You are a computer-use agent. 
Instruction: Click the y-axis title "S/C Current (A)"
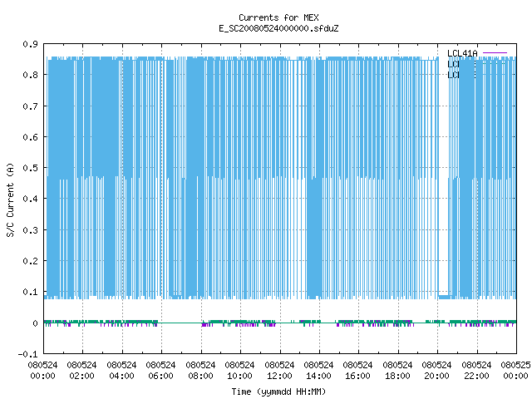click(x=10, y=199)
